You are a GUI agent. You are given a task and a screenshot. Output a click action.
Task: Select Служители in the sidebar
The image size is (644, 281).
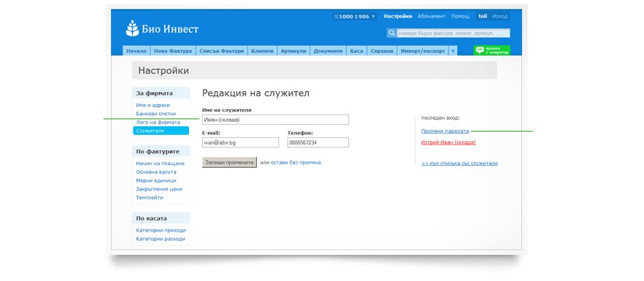click(160, 131)
